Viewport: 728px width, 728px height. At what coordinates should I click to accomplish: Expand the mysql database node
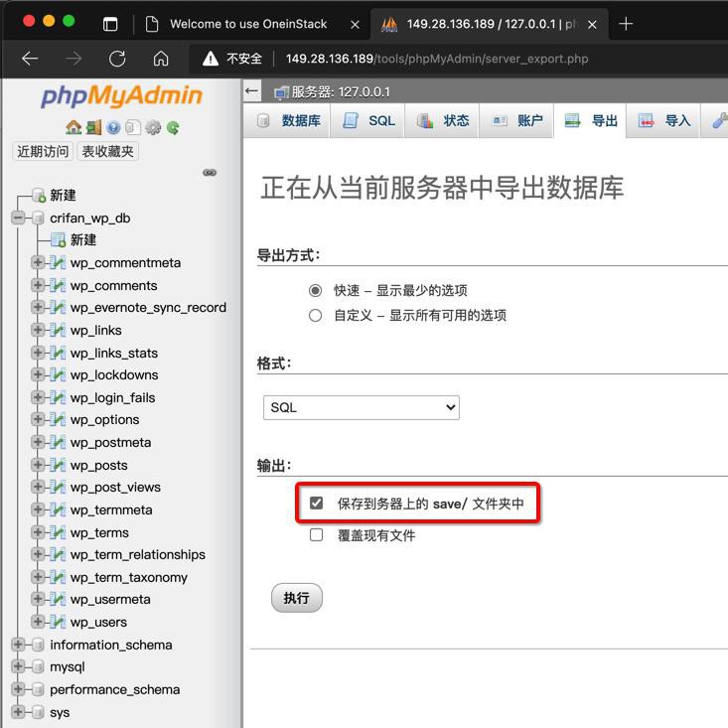coord(18,666)
